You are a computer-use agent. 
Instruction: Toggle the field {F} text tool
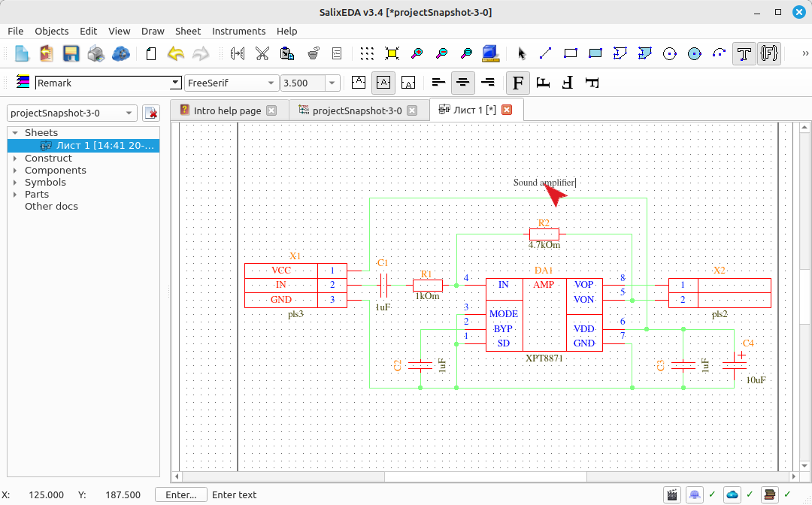tap(769, 53)
